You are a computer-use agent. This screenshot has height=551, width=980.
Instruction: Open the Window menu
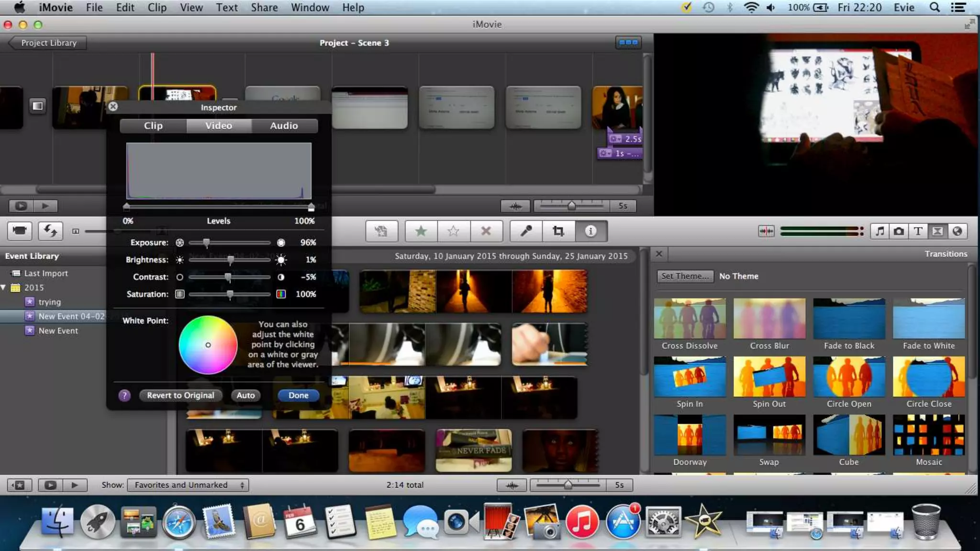pos(310,8)
